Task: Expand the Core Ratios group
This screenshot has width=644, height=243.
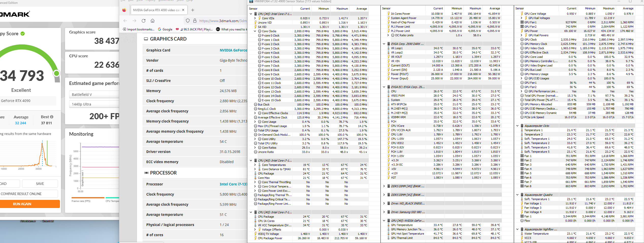Action: click(255, 148)
